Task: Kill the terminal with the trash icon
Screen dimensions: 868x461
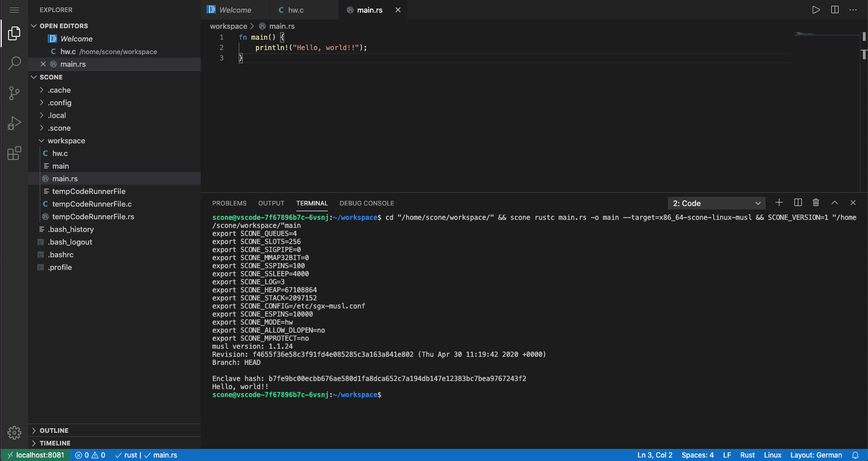Action: click(x=816, y=202)
